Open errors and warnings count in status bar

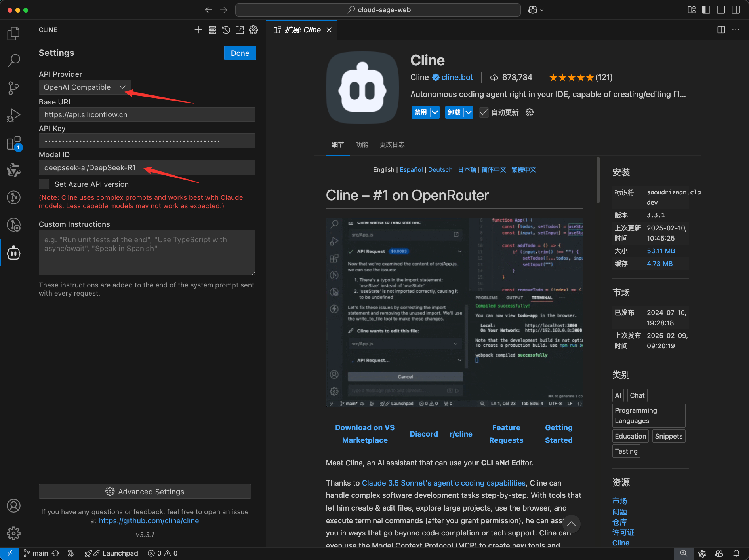pos(162,553)
